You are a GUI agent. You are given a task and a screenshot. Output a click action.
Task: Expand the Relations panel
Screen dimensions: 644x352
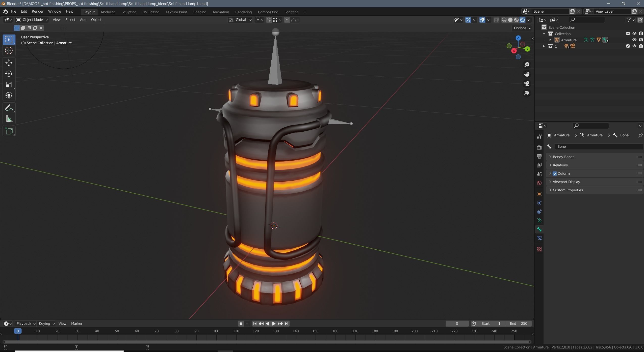594,165
